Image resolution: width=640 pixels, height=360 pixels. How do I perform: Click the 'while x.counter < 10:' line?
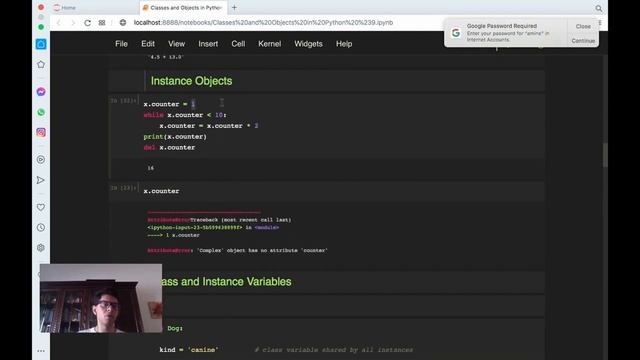point(185,115)
